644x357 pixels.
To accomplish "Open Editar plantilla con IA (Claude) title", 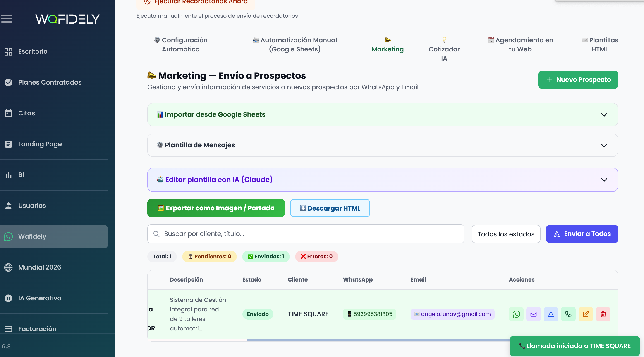I will pos(215,180).
